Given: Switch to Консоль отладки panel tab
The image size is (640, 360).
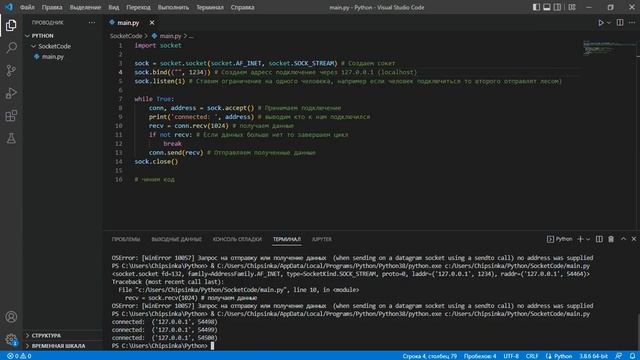Looking at the screenshot, I should coord(237,240).
